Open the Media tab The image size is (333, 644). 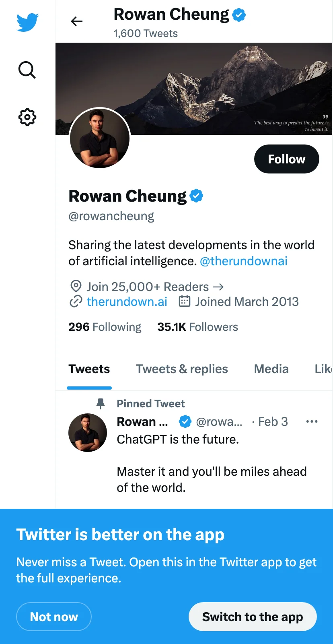tap(271, 369)
